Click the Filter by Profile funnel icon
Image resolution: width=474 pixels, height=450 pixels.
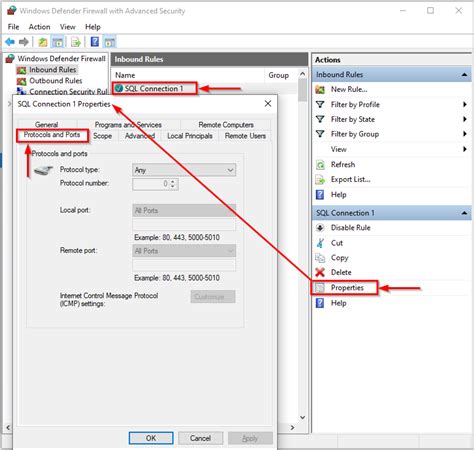coord(320,104)
